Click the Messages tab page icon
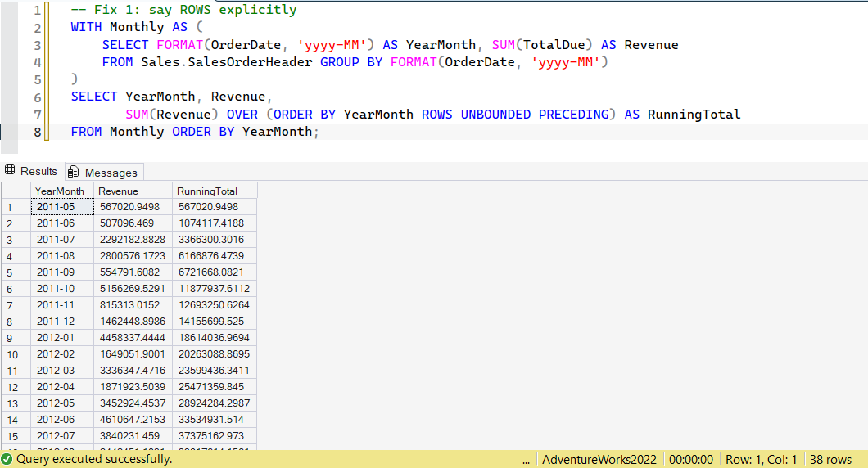The width and height of the screenshot is (868, 468). pyautogui.click(x=73, y=172)
